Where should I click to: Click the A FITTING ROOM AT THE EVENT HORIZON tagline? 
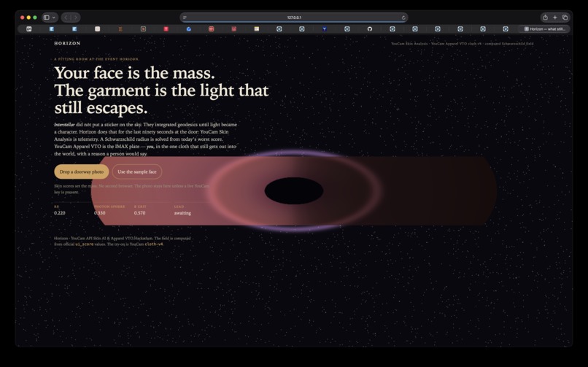pyautogui.click(x=96, y=59)
